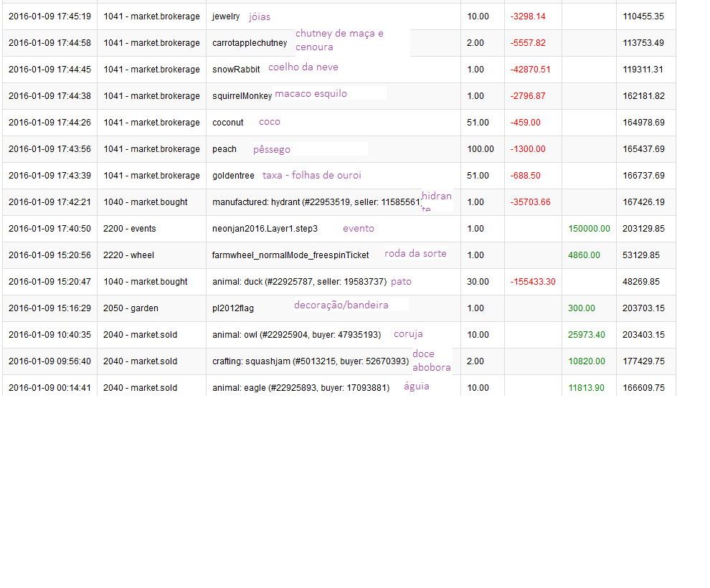Select the green 150000.00 event credit
Screen dimensions: 710x588
[589, 229]
